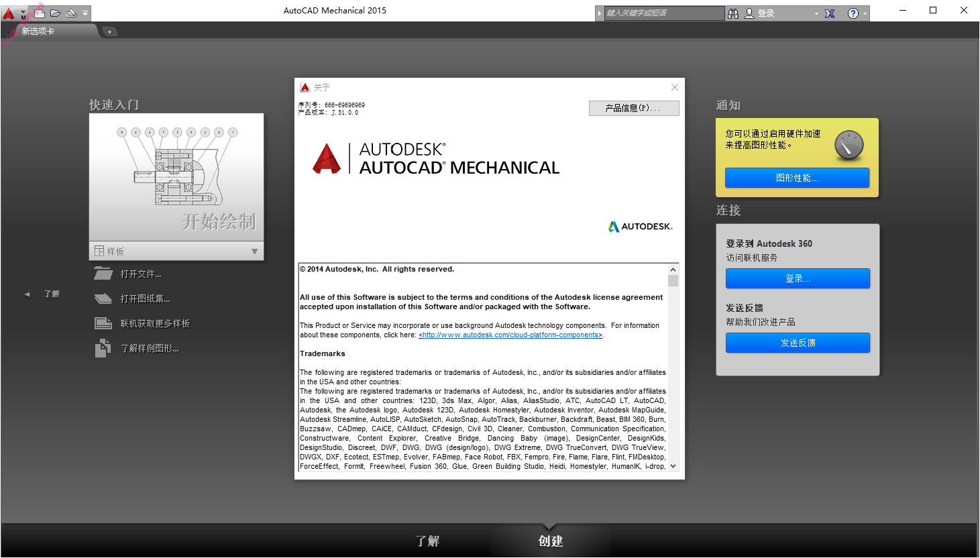The width and height of the screenshot is (980, 558).
Task: Click the binoculars search icon
Action: pos(733,13)
